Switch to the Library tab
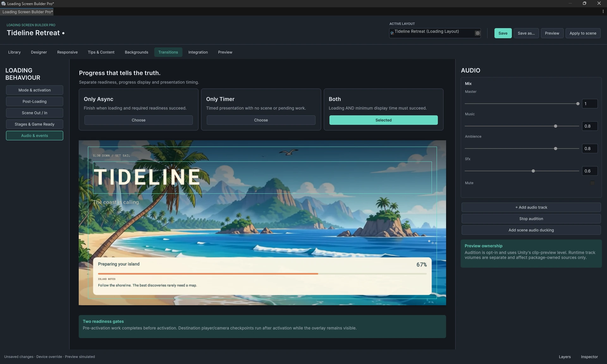Image resolution: width=607 pixels, height=364 pixels. click(x=14, y=52)
